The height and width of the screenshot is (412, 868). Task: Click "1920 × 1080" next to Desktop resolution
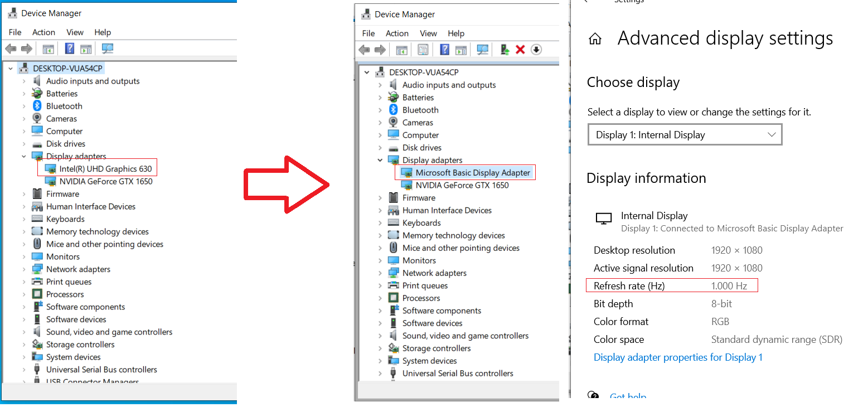click(737, 250)
